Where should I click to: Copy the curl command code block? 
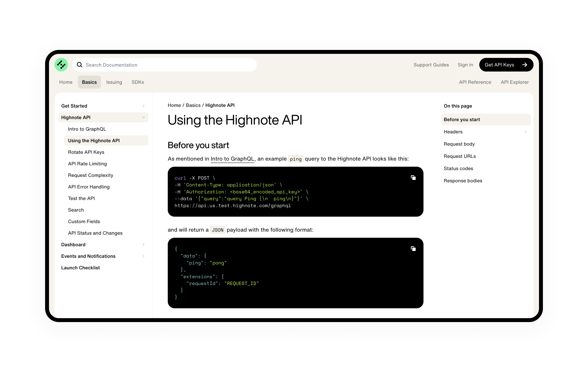point(413,178)
